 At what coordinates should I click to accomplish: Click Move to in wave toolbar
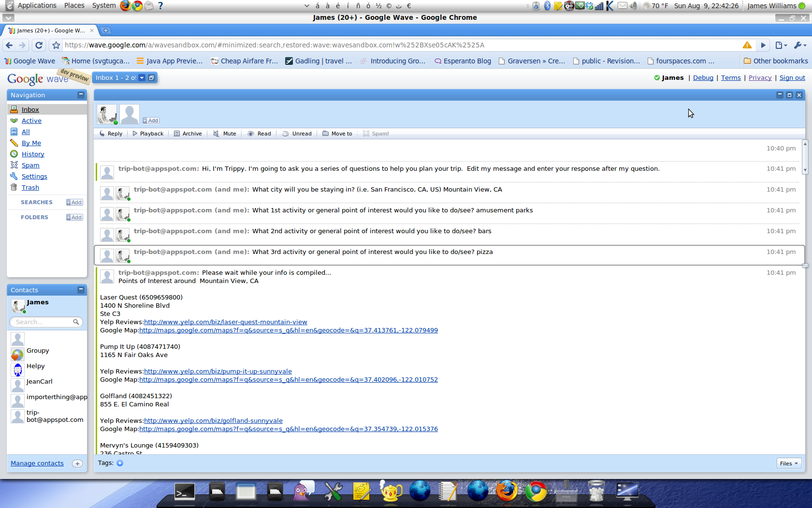click(337, 134)
